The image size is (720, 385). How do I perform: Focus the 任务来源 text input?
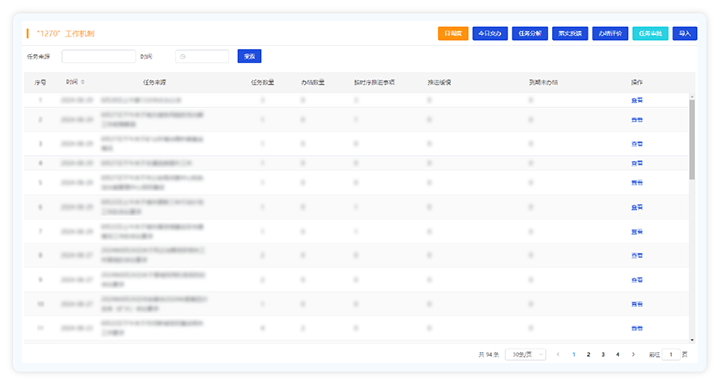[99, 57]
